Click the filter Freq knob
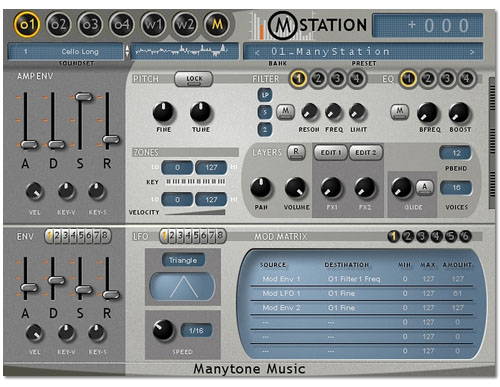500x387 pixels. (333, 112)
